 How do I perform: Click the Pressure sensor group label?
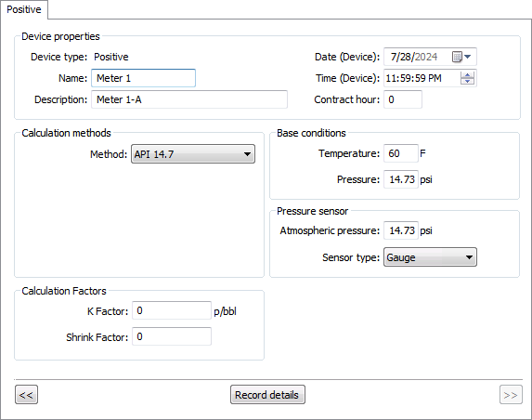pos(312,211)
